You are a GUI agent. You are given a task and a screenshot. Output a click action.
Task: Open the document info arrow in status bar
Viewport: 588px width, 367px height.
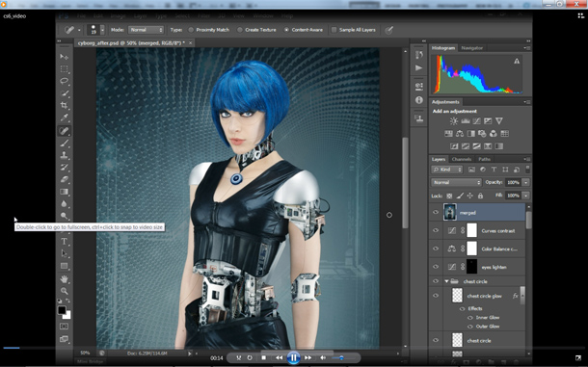(x=189, y=354)
